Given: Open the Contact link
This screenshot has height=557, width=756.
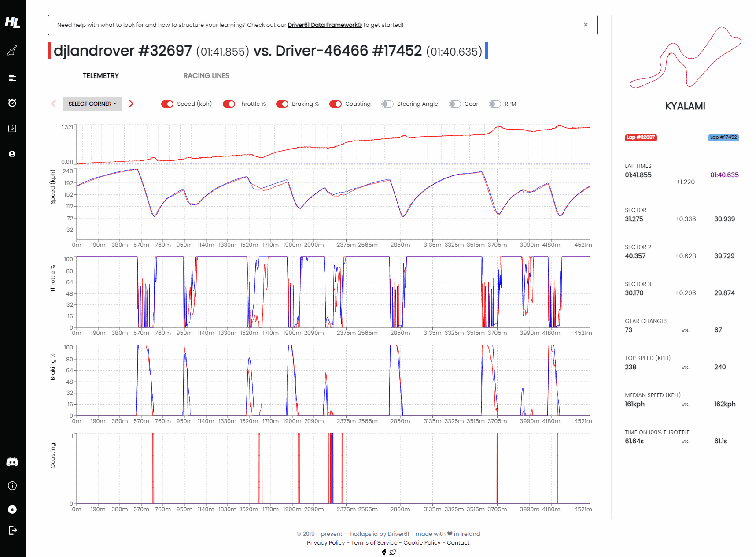Looking at the screenshot, I should tap(458, 543).
